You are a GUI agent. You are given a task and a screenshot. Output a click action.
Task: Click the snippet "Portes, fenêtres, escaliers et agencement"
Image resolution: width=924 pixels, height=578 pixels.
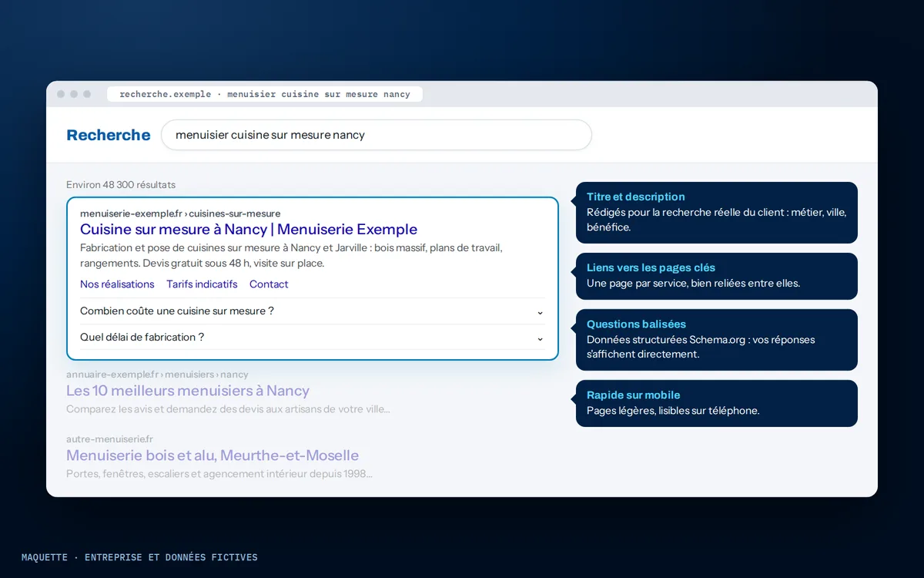[219, 474]
